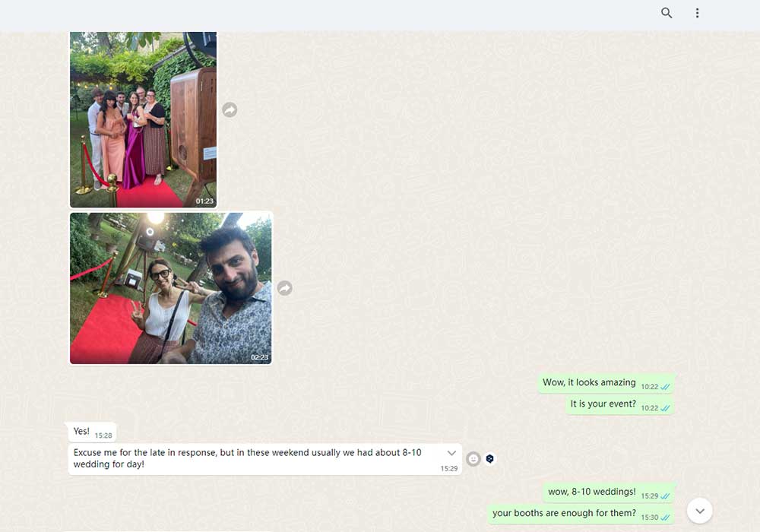The width and height of the screenshot is (760, 532).
Task: React with emoji to the wedding message
Action: click(x=473, y=459)
